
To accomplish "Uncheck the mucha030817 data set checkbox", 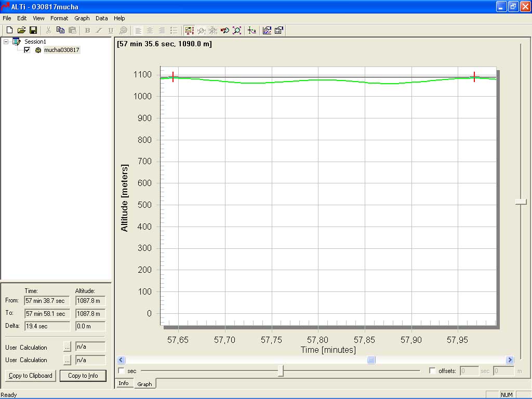I will pyautogui.click(x=27, y=50).
